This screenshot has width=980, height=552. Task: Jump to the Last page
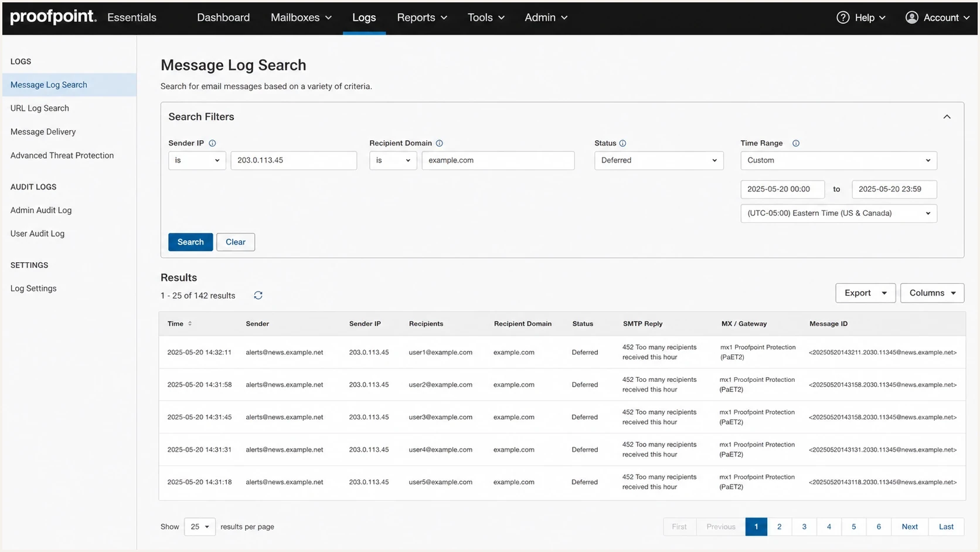946,527
